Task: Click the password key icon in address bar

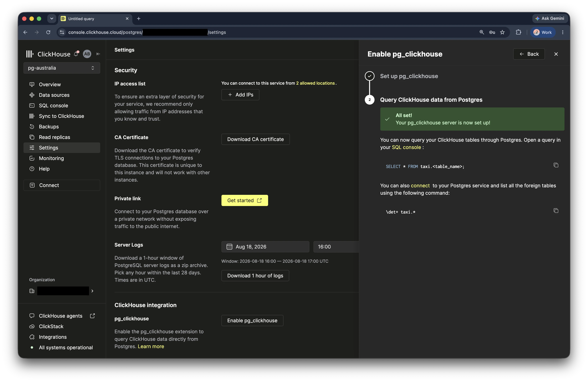Action: (x=492, y=32)
